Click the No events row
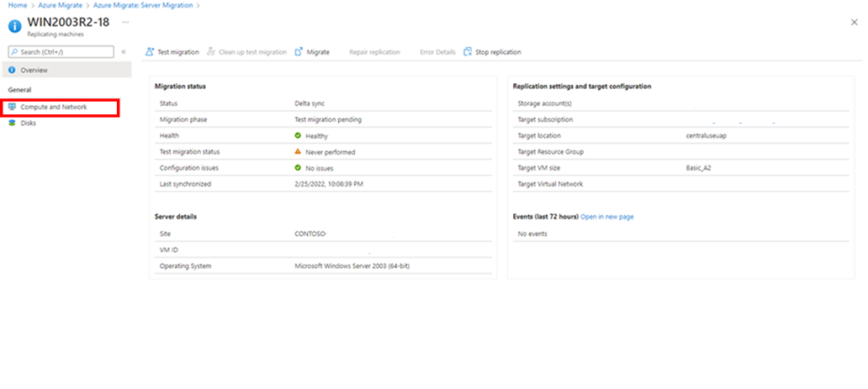 coord(681,234)
